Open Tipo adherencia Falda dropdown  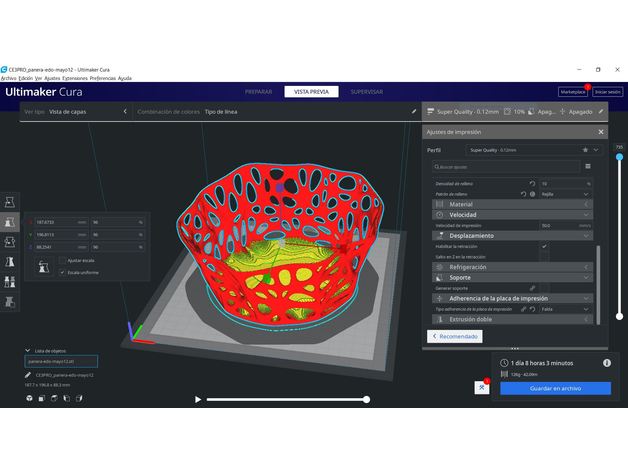(x=566, y=309)
